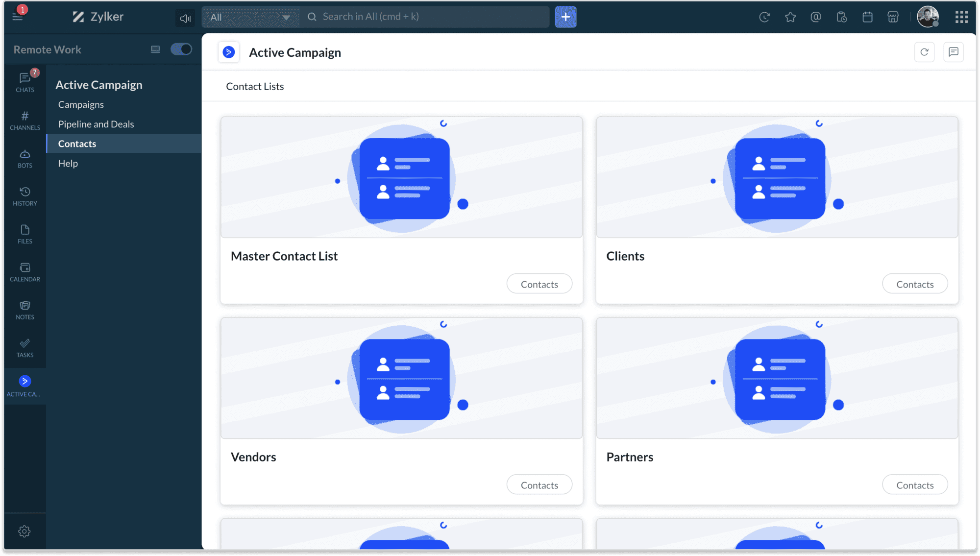Open Channels in the sidebar
This screenshot has width=980, height=556.
click(25, 121)
